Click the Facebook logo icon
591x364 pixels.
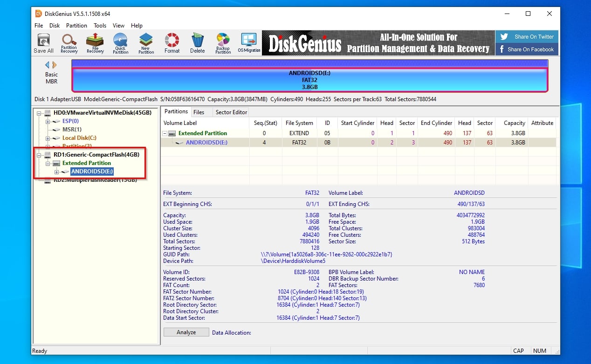502,49
